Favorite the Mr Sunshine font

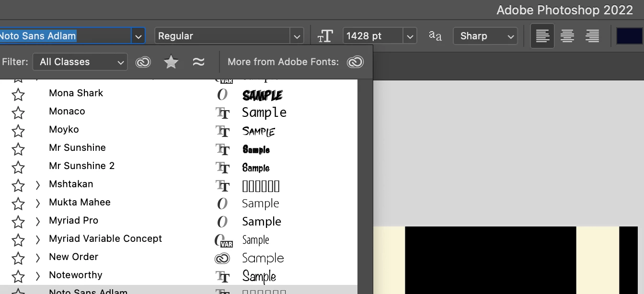pyautogui.click(x=18, y=149)
